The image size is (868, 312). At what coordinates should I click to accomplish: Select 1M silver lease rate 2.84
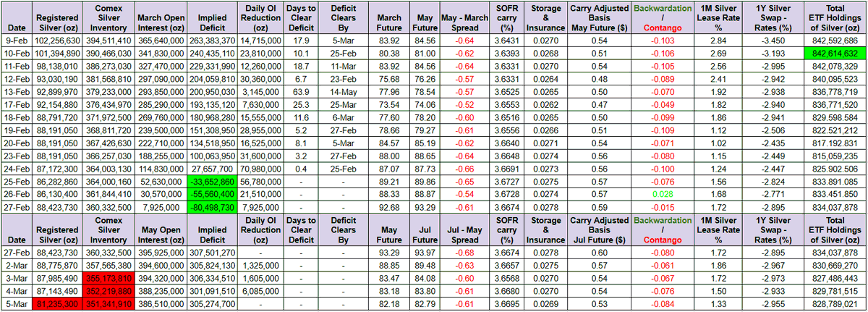pyautogui.click(x=718, y=41)
